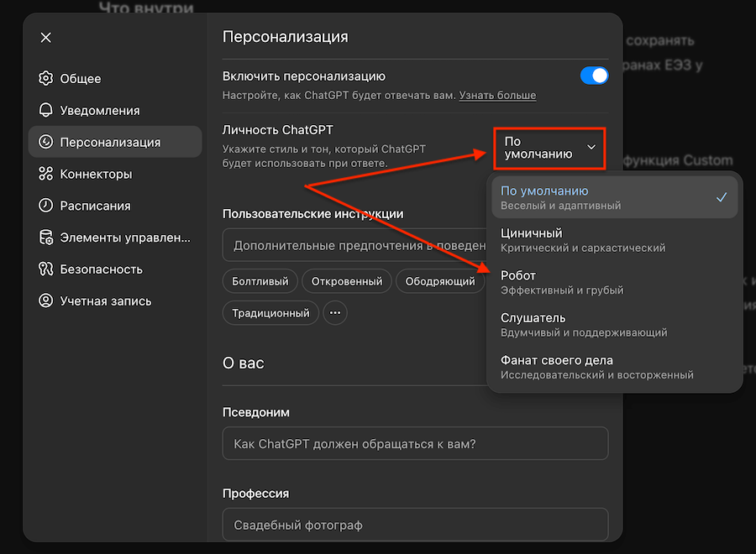
Task: Go to the Коннекторы section
Action: [115, 174]
